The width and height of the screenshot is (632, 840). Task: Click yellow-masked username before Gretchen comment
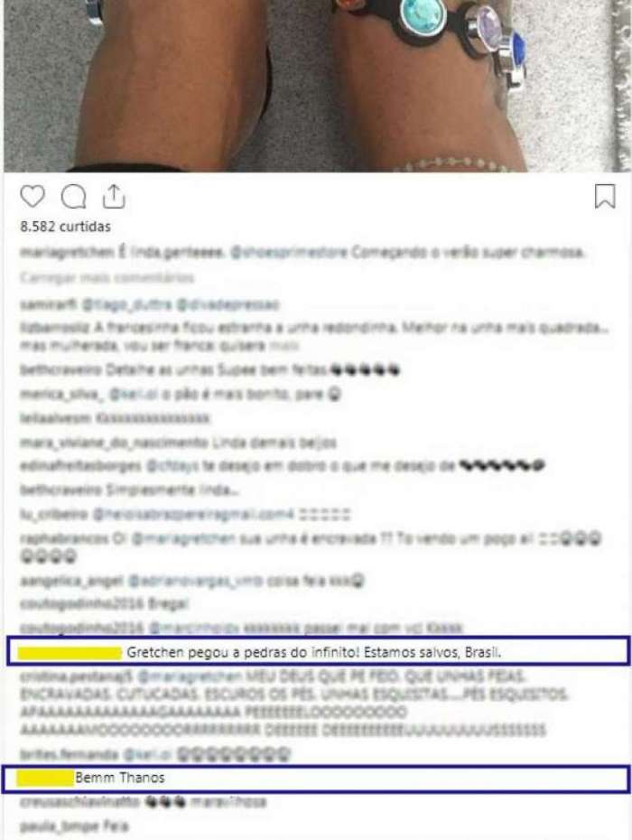tap(70, 653)
